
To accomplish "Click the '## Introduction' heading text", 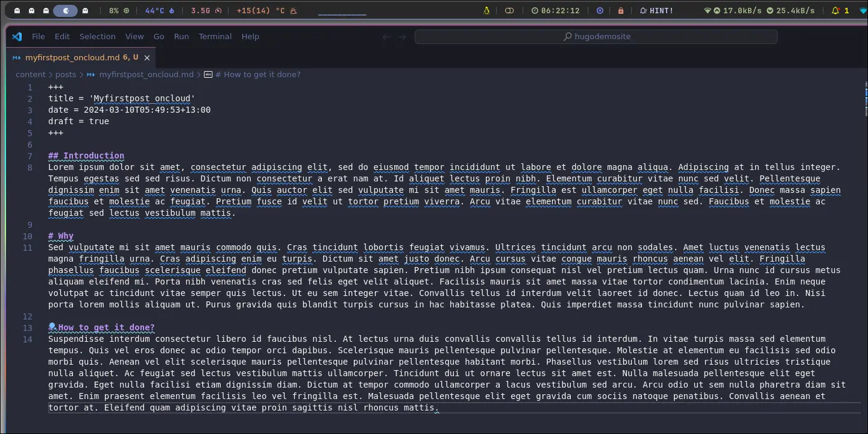I will tap(86, 156).
